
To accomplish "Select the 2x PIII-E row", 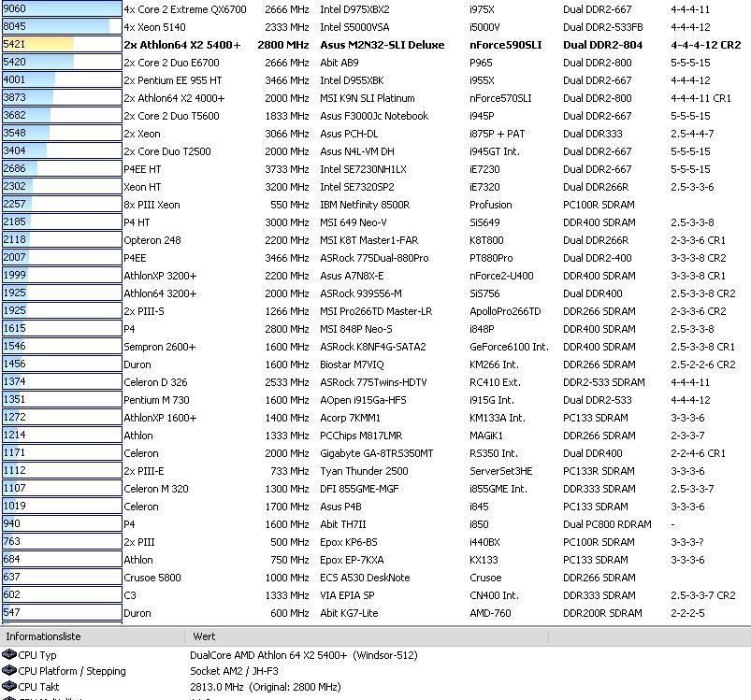I will [376, 471].
